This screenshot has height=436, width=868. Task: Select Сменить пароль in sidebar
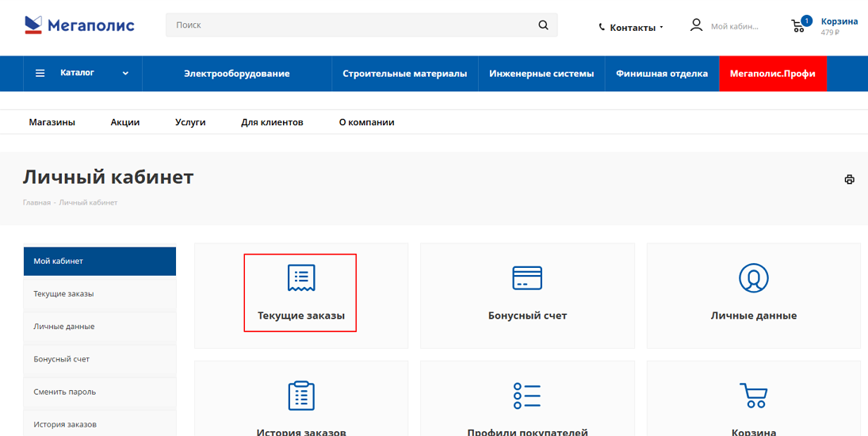coord(100,392)
